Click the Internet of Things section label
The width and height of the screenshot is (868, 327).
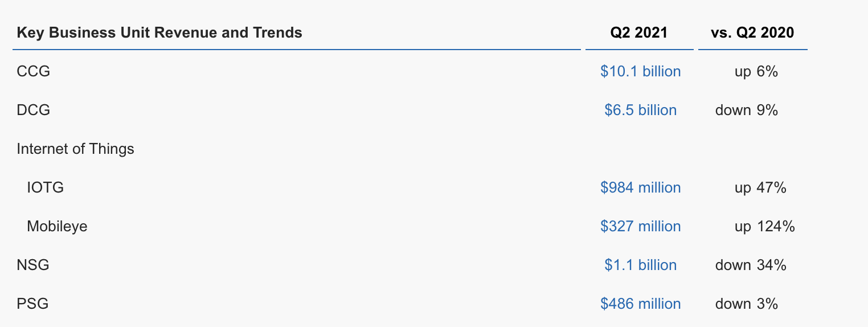[76, 149]
